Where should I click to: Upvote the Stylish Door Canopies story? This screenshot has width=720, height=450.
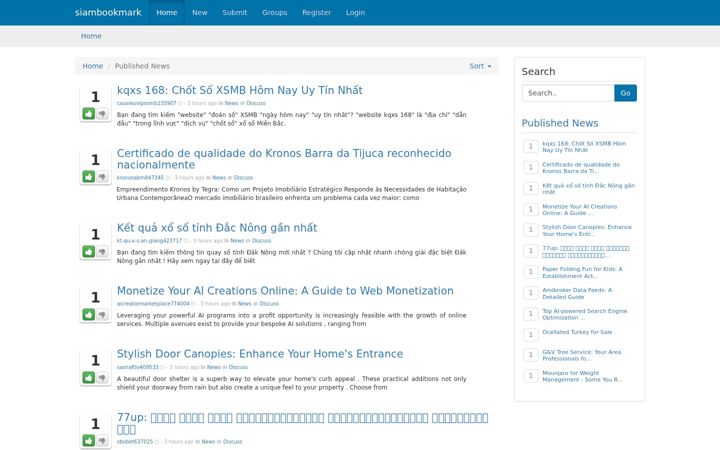[89, 378]
